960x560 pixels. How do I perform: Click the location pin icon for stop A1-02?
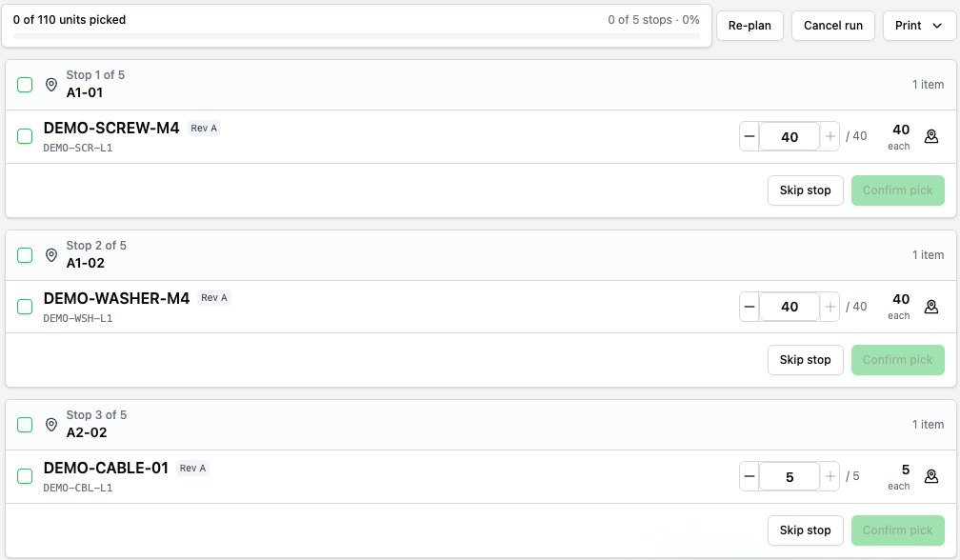(51, 254)
